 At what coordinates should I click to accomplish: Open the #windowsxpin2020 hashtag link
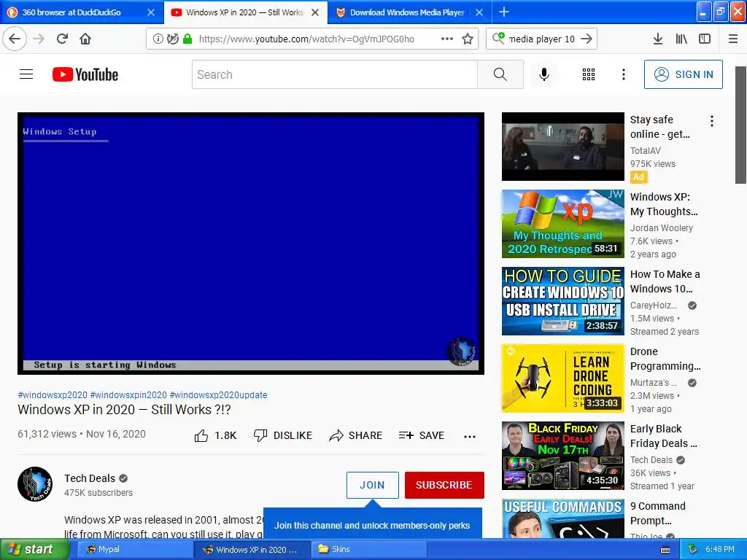point(128,394)
